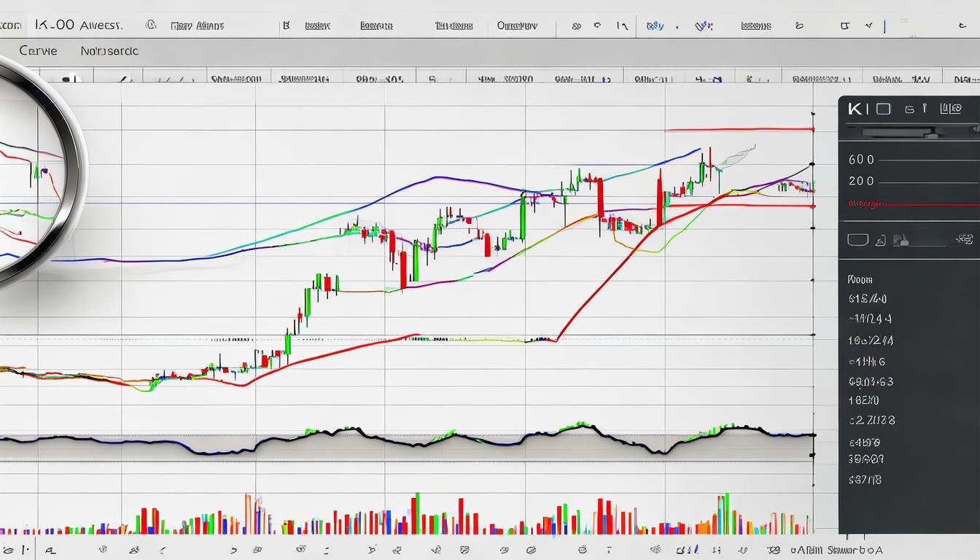Open the 'Rooin' list header in side panel
This screenshot has height=560, width=980.
tap(860, 279)
